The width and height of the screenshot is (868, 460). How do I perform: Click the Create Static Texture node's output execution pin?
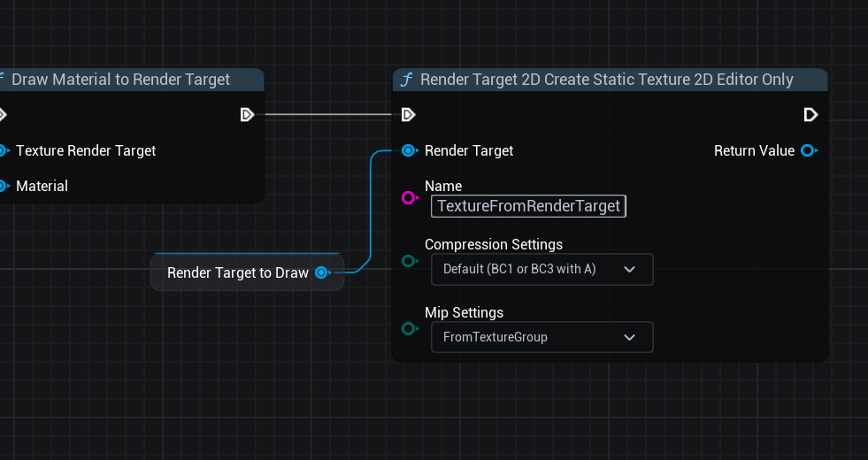810,115
